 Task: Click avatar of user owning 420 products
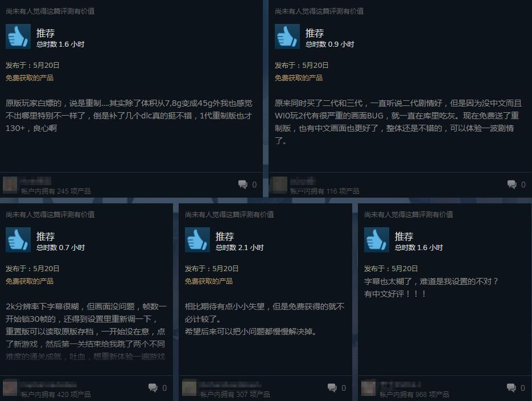coord(10,388)
